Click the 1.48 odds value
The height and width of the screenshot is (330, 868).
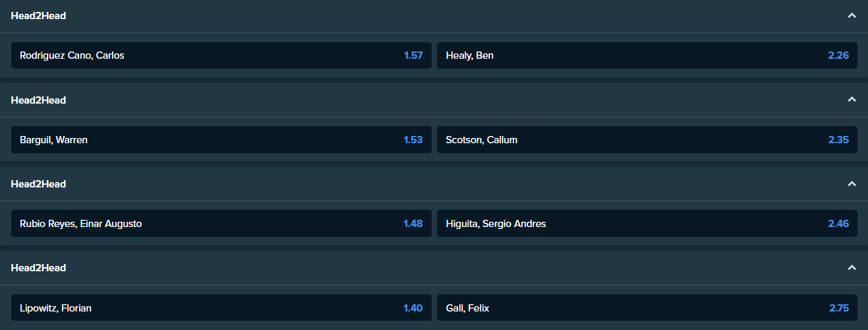click(413, 223)
